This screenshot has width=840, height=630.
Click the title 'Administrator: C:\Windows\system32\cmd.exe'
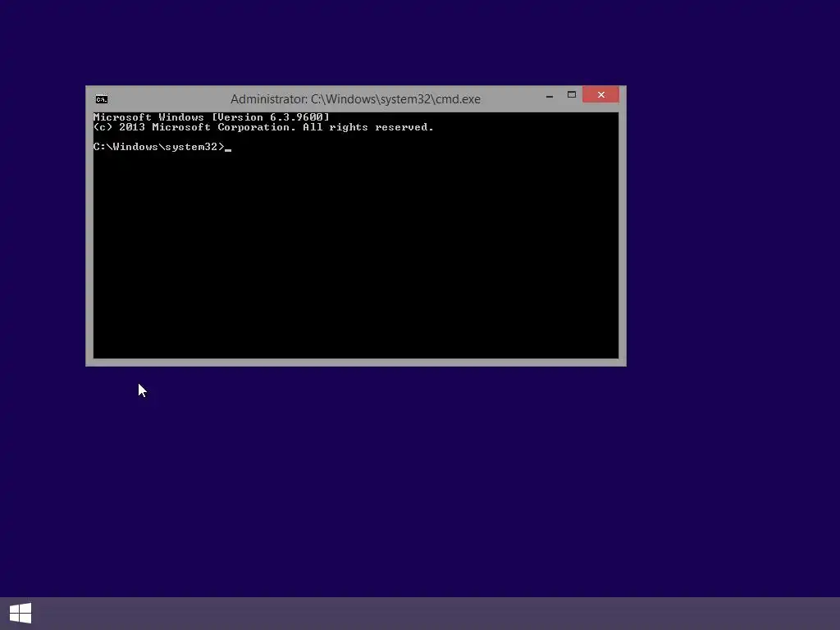[355, 99]
